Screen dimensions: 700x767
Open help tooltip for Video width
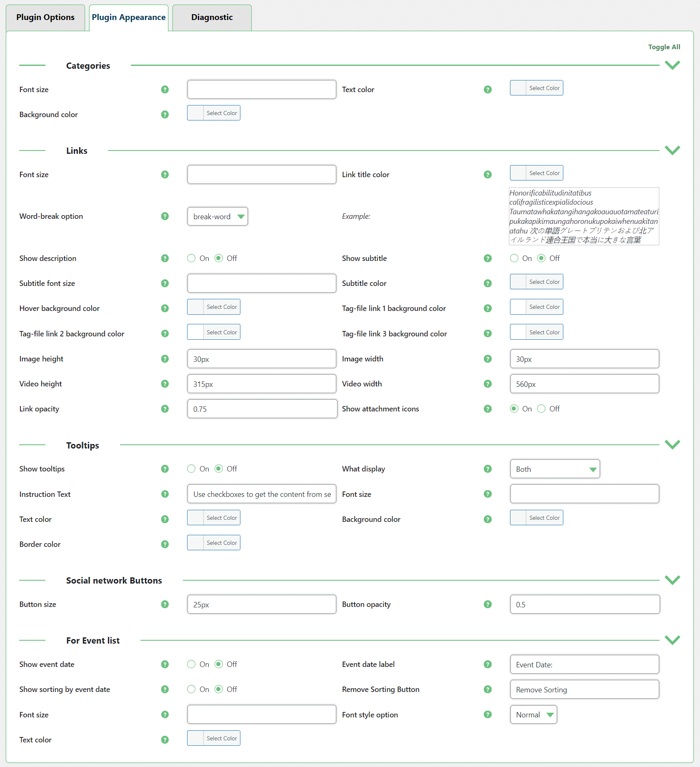(487, 384)
